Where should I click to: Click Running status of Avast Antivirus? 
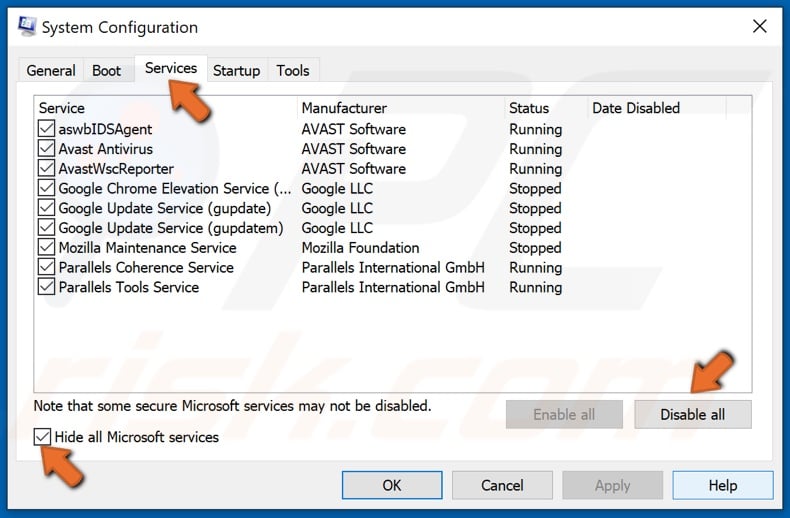536,149
